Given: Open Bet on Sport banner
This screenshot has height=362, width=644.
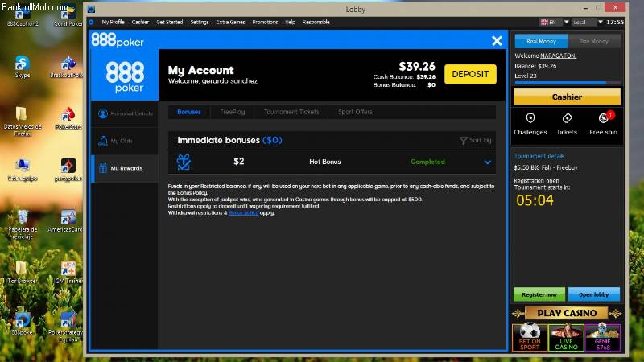Looking at the screenshot, I should tap(530, 337).
